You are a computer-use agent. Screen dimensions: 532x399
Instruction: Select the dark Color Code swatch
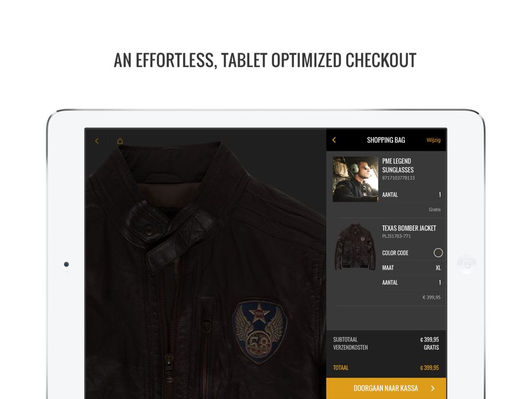pos(438,253)
